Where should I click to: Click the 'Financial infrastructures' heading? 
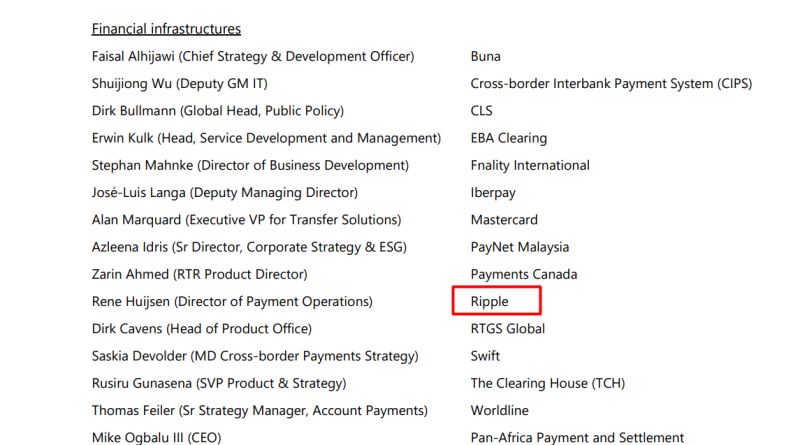click(166, 29)
